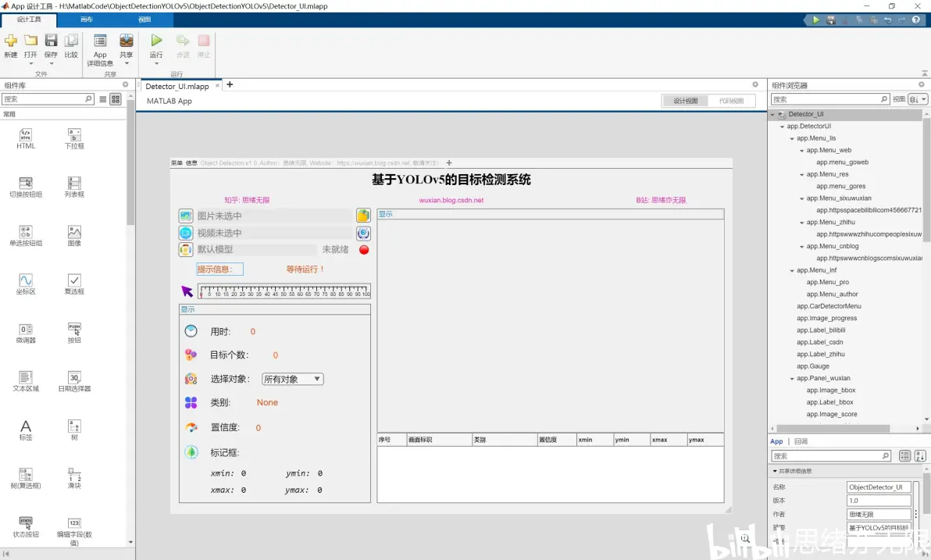Click the 共享 share icon
Image resolution: width=931 pixels, height=560 pixels.
coord(127,41)
